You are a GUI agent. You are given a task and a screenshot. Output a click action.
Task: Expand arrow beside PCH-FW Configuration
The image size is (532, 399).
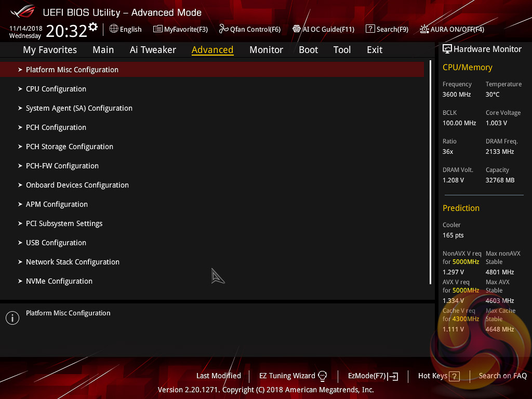tap(20, 166)
